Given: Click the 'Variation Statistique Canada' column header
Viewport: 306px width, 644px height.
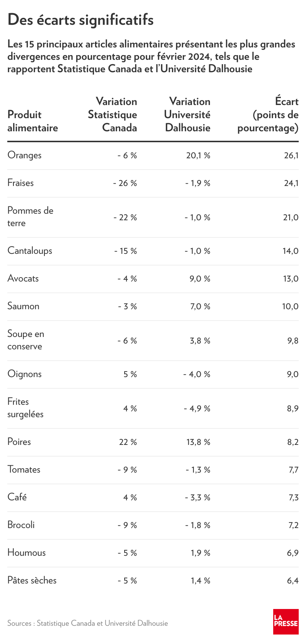Looking at the screenshot, I should click(113, 115).
